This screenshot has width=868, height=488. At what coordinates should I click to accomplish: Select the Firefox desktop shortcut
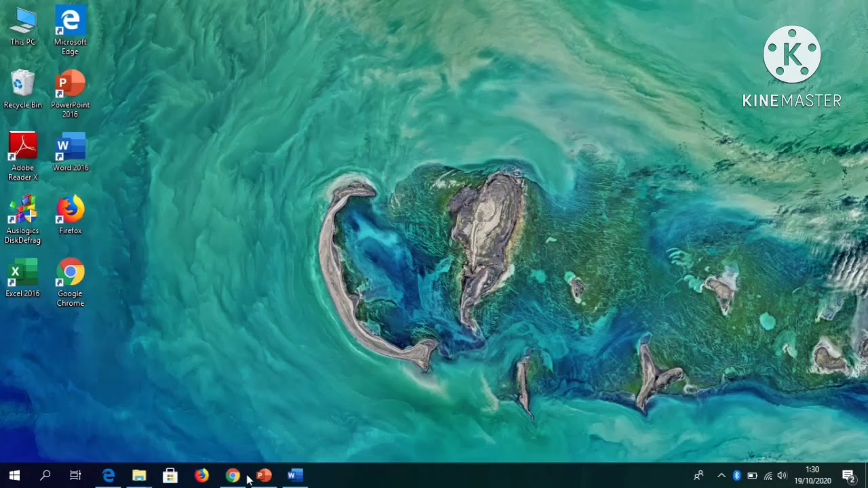71,215
